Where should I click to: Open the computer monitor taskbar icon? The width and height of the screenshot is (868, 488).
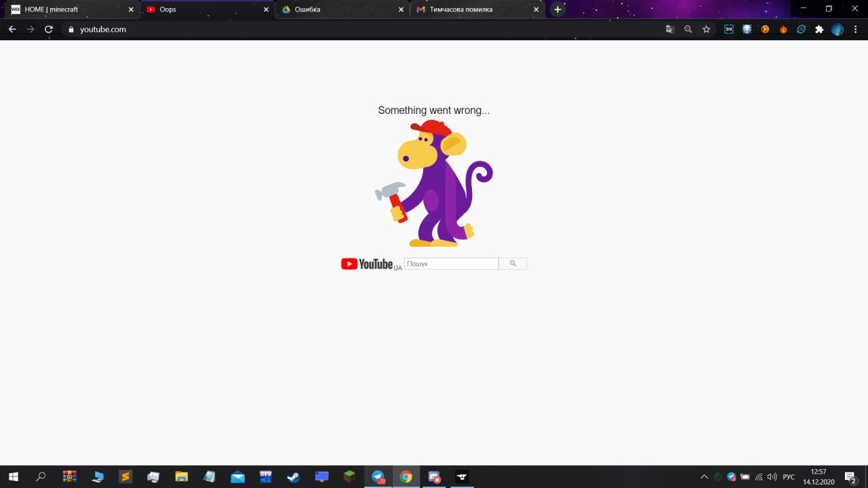(x=98, y=477)
